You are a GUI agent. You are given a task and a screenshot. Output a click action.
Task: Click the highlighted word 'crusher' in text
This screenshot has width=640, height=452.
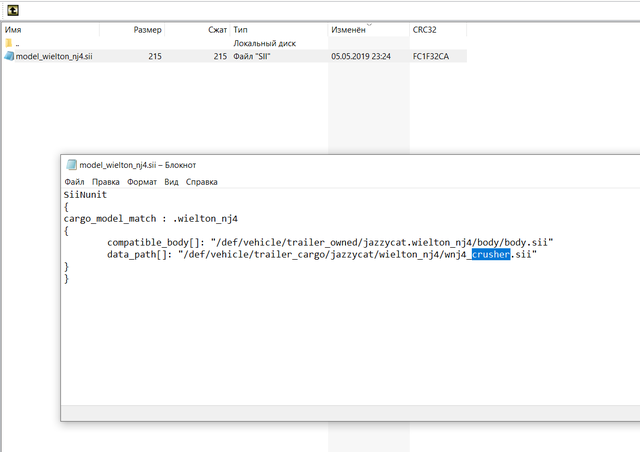491,255
